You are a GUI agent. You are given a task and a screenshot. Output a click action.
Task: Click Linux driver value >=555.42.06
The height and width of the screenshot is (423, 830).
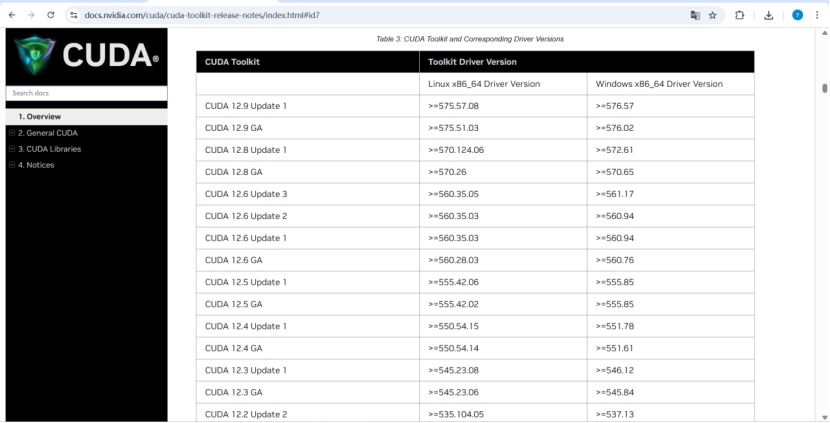tap(453, 282)
